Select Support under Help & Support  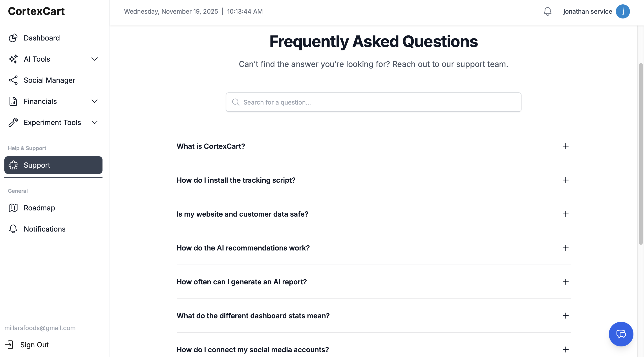click(37, 165)
